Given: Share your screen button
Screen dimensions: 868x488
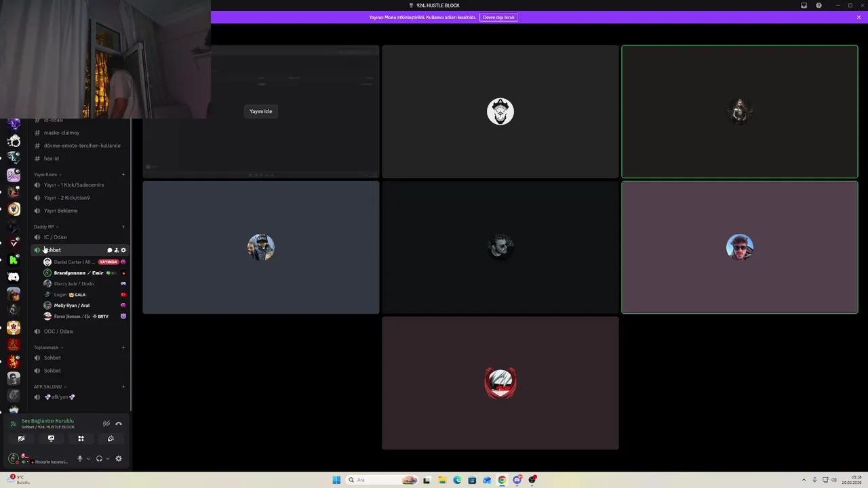Looking at the screenshot, I should coord(51,439).
